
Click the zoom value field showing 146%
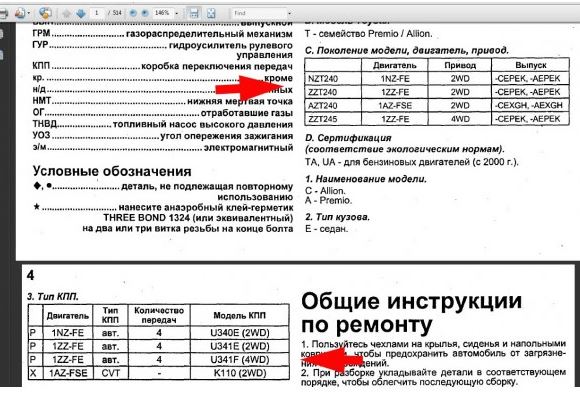[162, 13]
